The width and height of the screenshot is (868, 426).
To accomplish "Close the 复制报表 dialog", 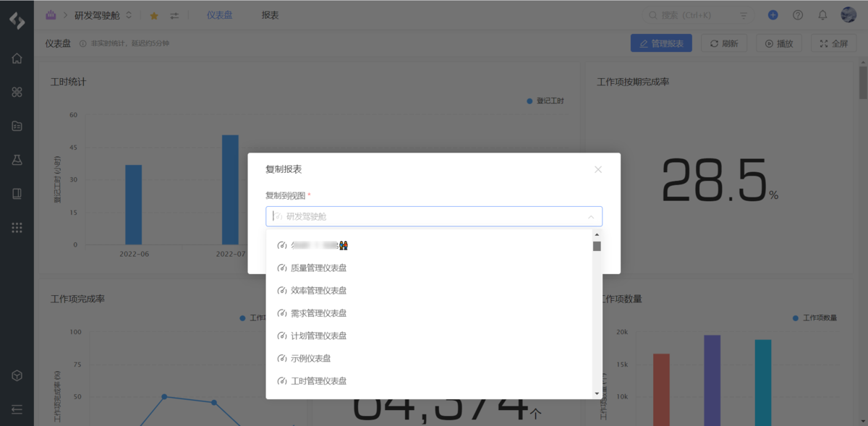I will [x=598, y=169].
